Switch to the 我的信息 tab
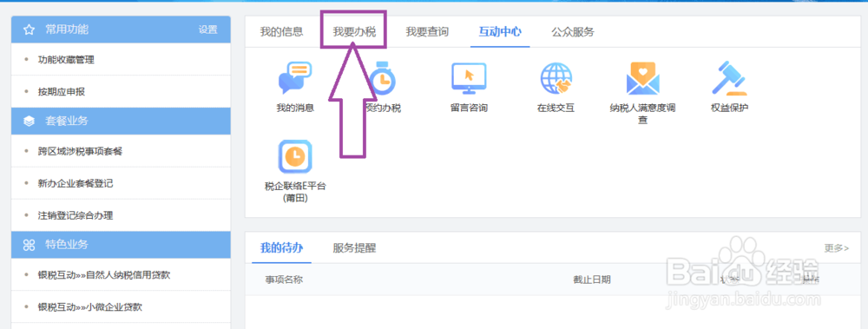Screen dimensions: 868x329 (282, 31)
